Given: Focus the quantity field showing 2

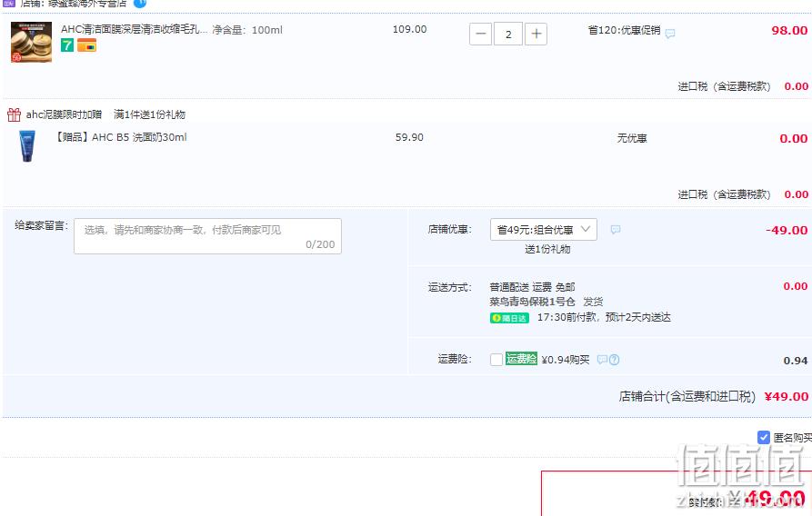Looking at the screenshot, I should click(508, 35).
